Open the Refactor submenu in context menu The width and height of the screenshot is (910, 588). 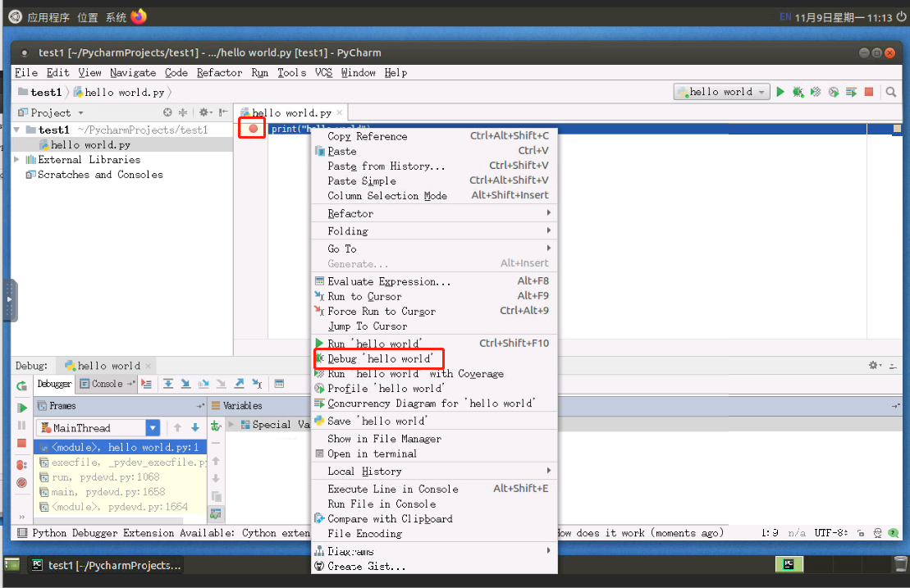434,213
